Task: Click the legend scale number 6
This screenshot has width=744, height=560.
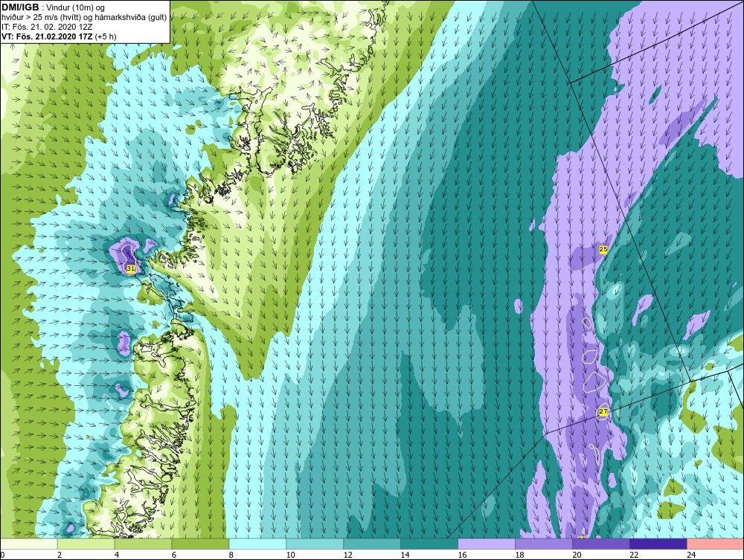Action: click(x=174, y=555)
